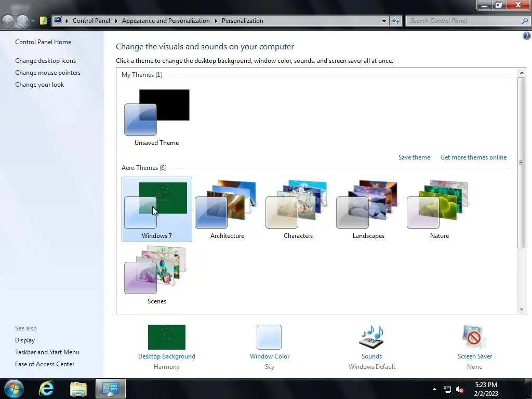Click the search magnifier icon
The width and height of the screenshot is (532, 399).
[x=525, y=21]
